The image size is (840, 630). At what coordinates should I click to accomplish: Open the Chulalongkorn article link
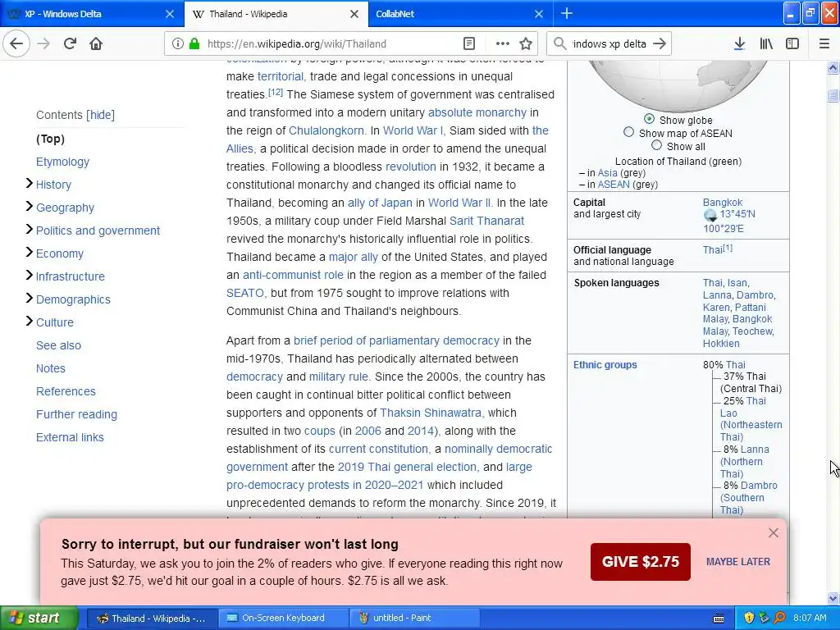[x=326, y=130]
